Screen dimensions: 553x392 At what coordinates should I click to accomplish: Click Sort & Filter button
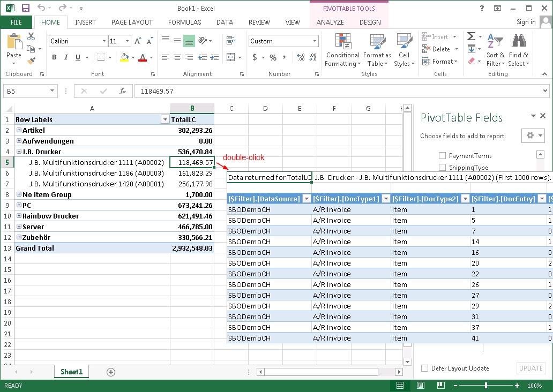pyautogui.click(x=496, y=50)
